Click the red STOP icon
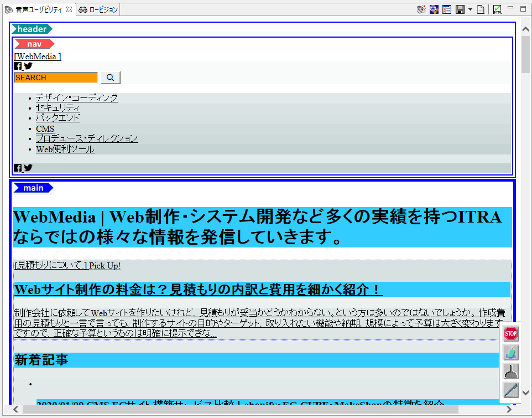Viewport: 532px width, 418px height. pyautogui.click(x=510, y=333)
